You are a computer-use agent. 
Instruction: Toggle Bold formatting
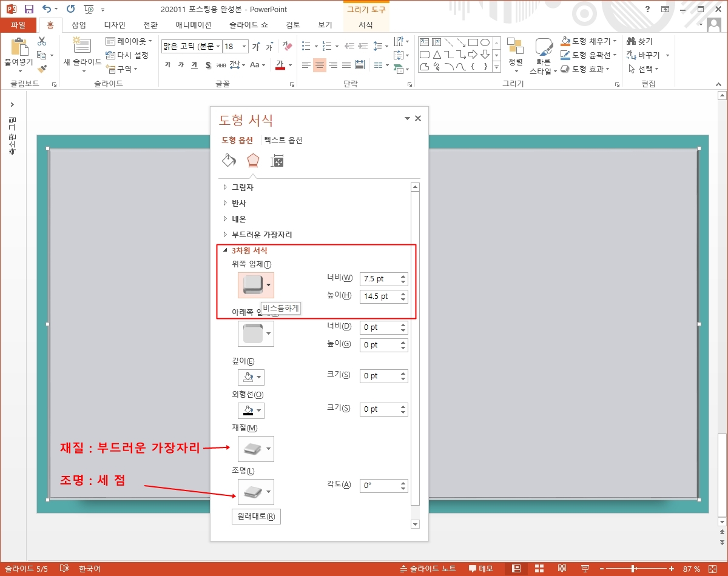(168, 65)
